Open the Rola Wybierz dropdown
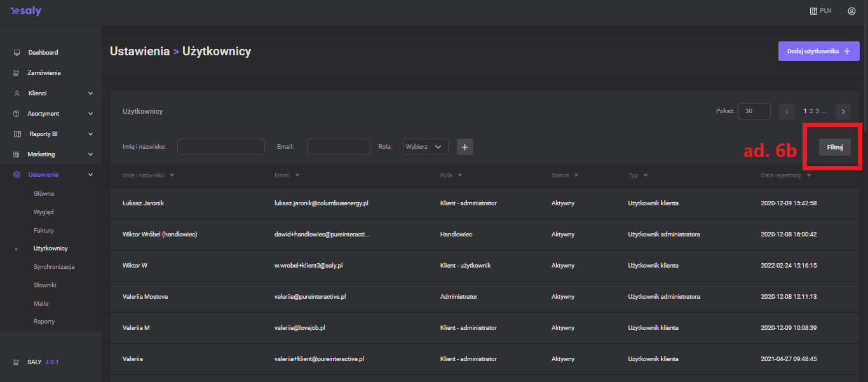The height and width of the screenshot is (382, 868). click(x=426, y=147)
